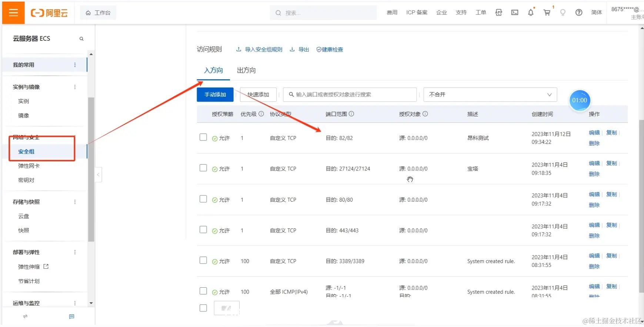Open the 简体 language selector
644x327 pixels.
click(597, 13)
